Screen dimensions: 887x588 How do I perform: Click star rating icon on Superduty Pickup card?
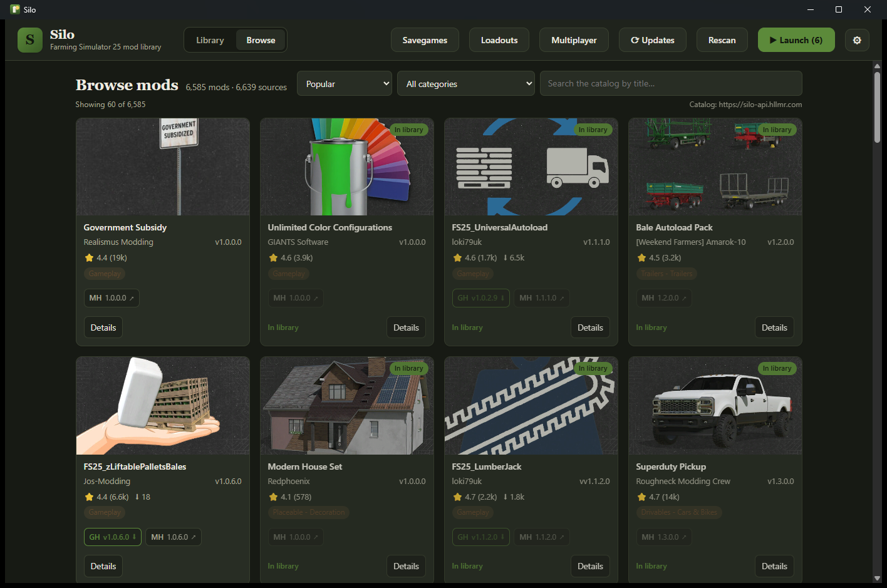click(x=641, y=497)
